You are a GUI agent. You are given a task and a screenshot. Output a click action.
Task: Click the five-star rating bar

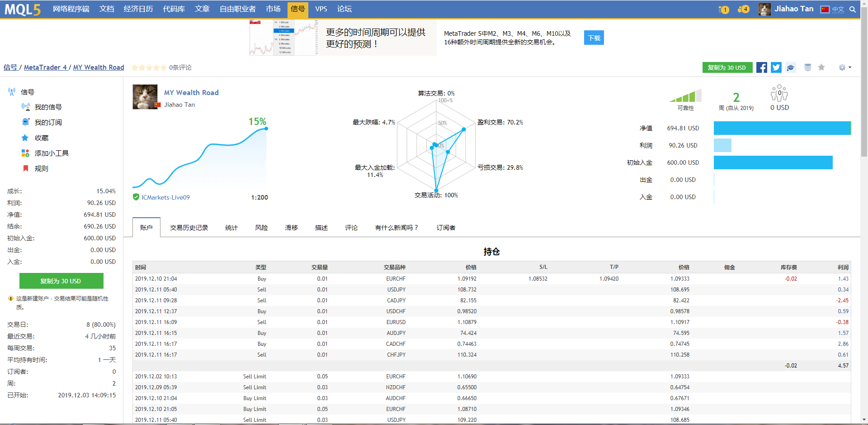point(149,67)
